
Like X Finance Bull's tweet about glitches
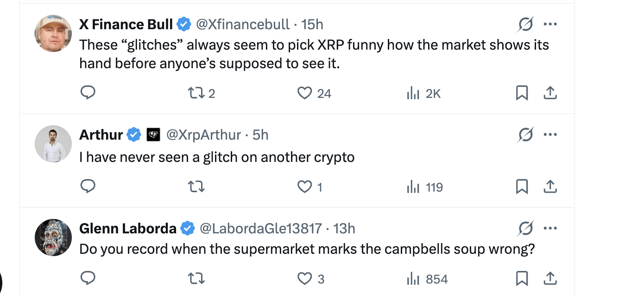(x=305, y=93)
